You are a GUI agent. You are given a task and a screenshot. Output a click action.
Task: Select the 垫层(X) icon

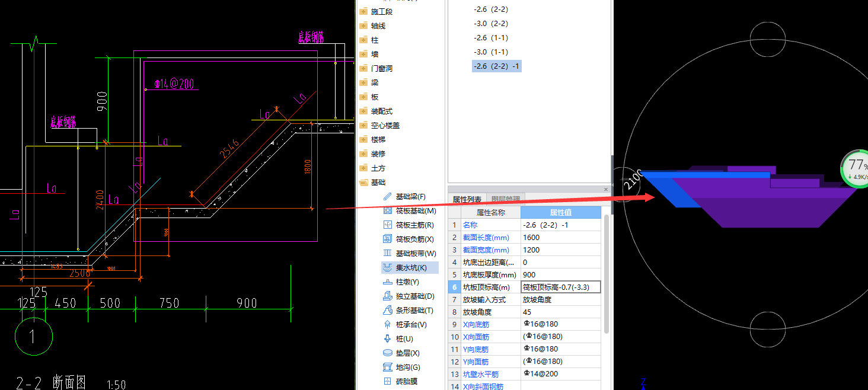pos(388,353)
